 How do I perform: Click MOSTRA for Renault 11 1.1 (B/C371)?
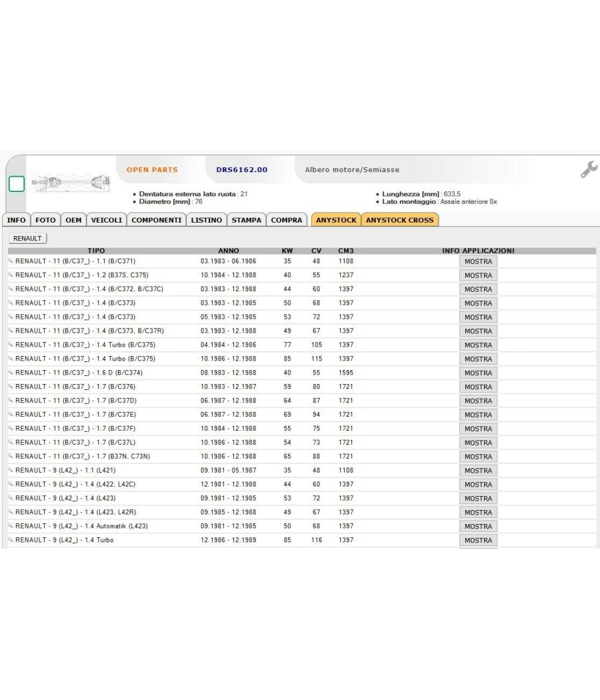(478, 261)
